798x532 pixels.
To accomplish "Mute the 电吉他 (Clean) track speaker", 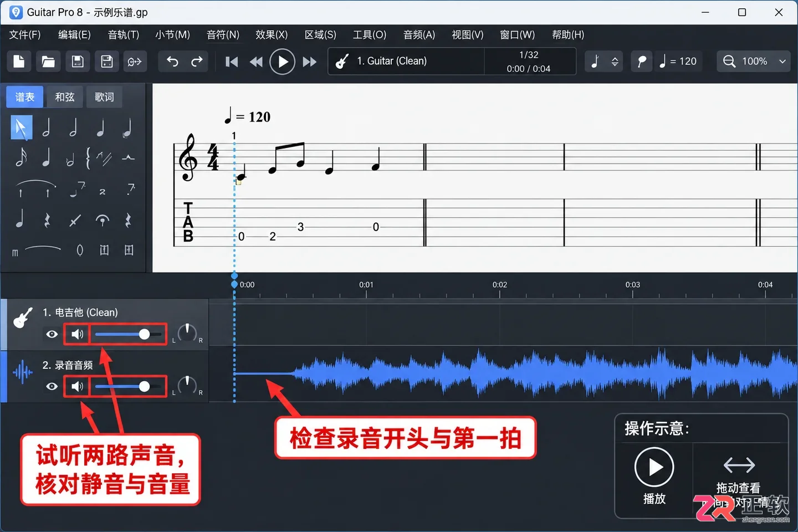I will [x=77, y=334].
